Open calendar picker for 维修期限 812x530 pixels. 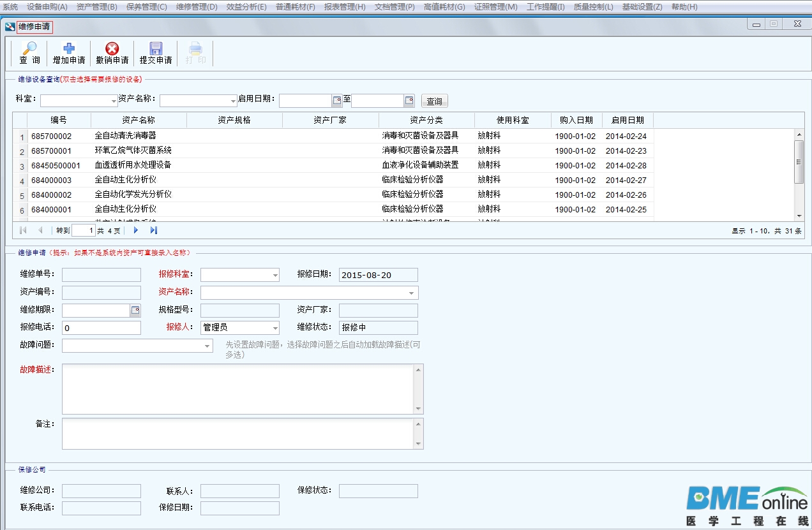(135, 311)
